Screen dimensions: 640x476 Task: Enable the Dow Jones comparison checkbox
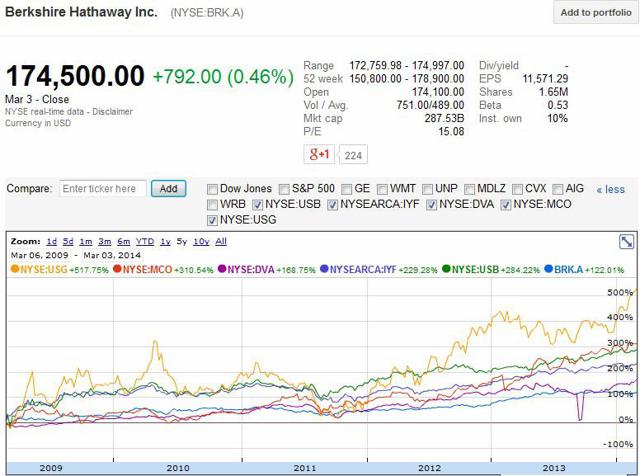tap(212, 189)
